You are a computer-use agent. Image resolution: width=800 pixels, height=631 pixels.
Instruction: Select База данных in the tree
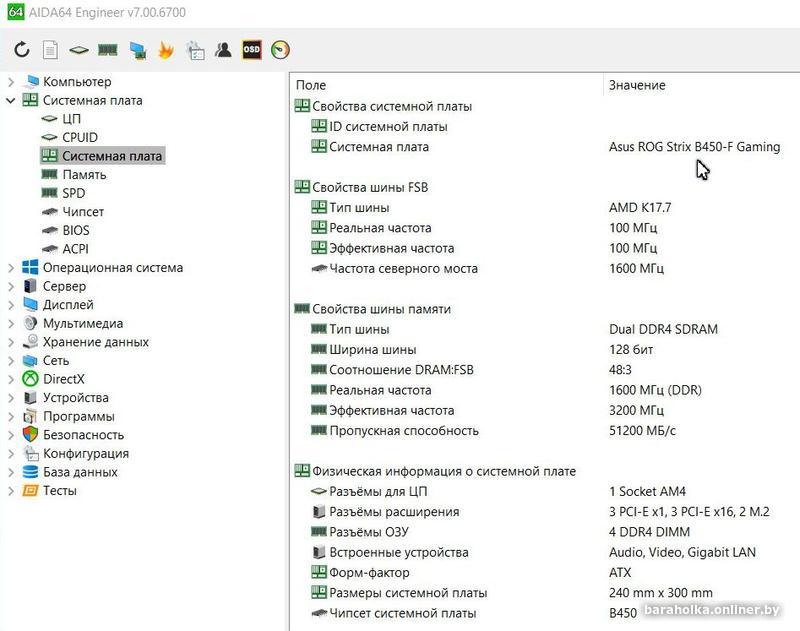pyautogui.click(x=80, y=472)
